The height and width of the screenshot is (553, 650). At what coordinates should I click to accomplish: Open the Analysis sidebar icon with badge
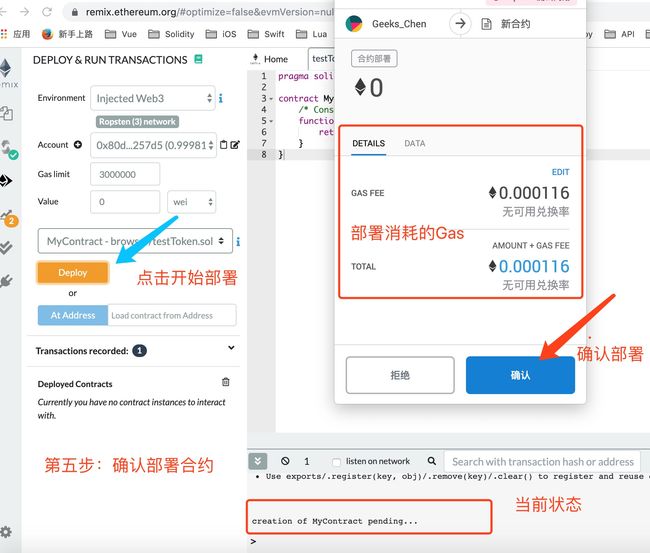pyautogui.click(x=8, y=218)
